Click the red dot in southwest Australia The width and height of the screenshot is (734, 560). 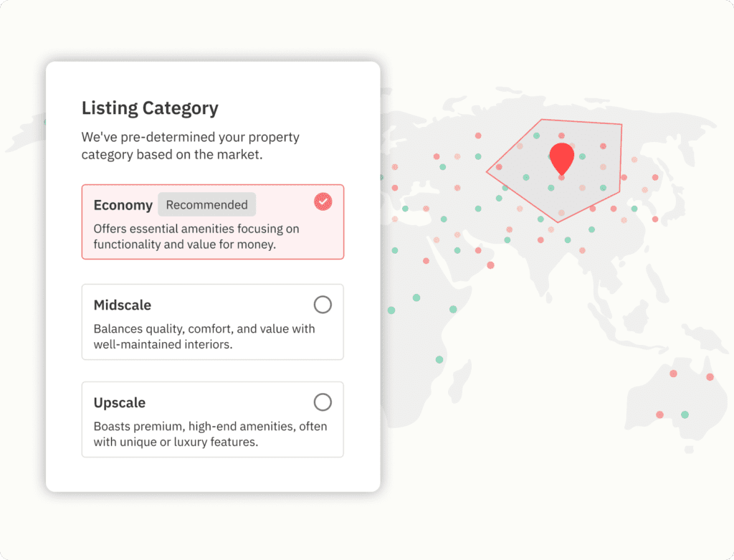(x=659, y=414)
